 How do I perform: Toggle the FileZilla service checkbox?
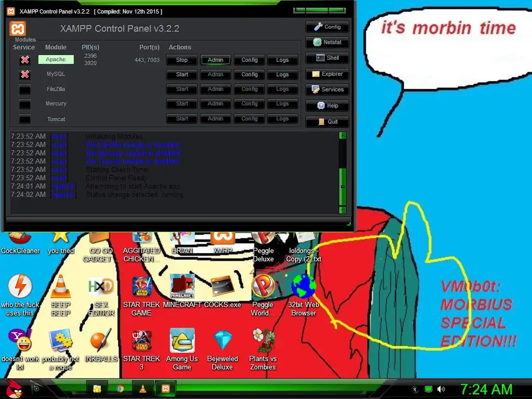pos(25,89)
